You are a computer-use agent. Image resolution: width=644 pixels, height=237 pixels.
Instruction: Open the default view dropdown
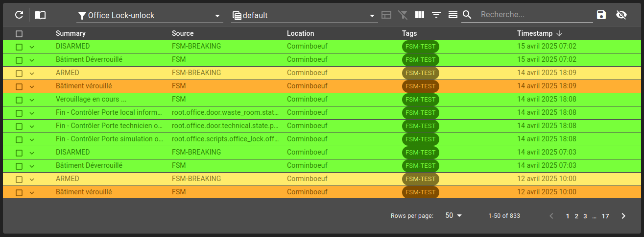[305, 16]
